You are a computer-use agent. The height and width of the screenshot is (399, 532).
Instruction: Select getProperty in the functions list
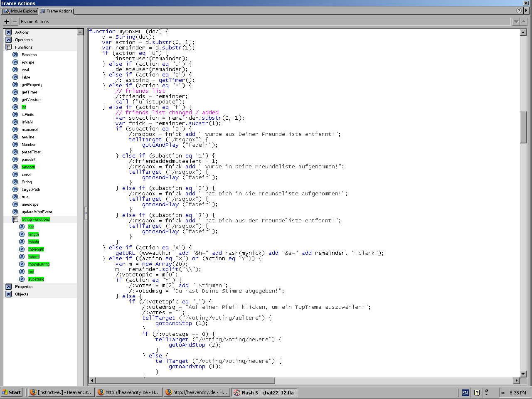click(32, 85)
